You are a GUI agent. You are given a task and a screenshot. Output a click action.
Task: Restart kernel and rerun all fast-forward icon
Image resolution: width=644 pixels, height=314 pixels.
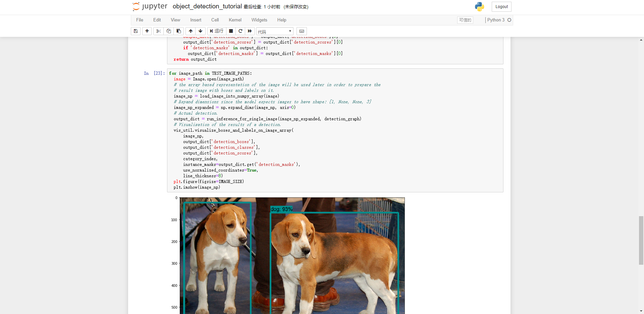[x=250, y=31]
